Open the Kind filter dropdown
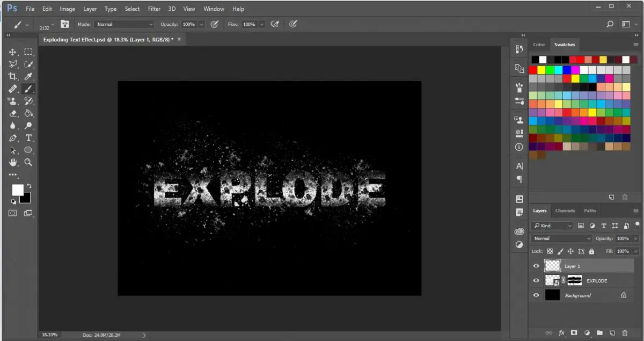The height and width of the screenshot is (341, 644). pyautogui.click(x=552, y=226)
